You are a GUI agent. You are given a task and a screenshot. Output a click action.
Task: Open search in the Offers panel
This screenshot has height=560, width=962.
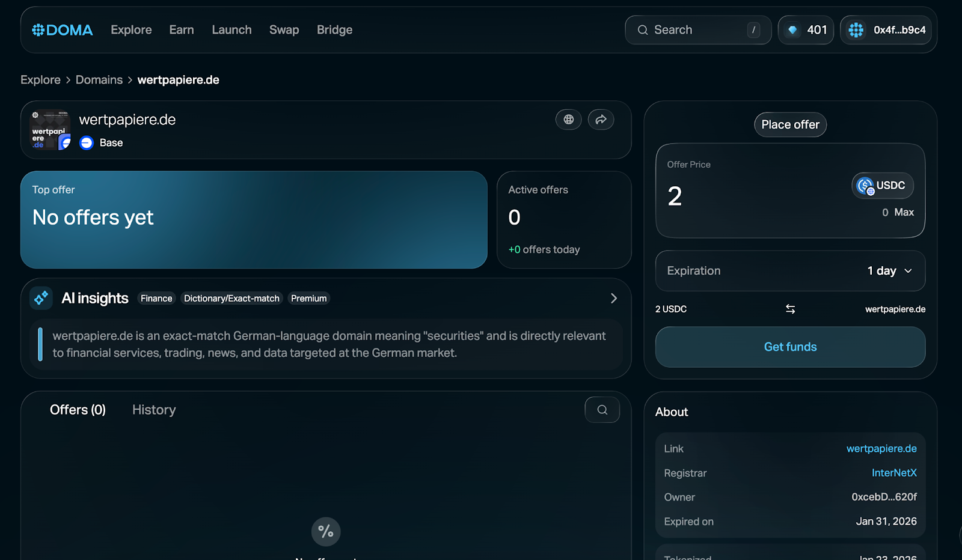click(x=602, y=410)
